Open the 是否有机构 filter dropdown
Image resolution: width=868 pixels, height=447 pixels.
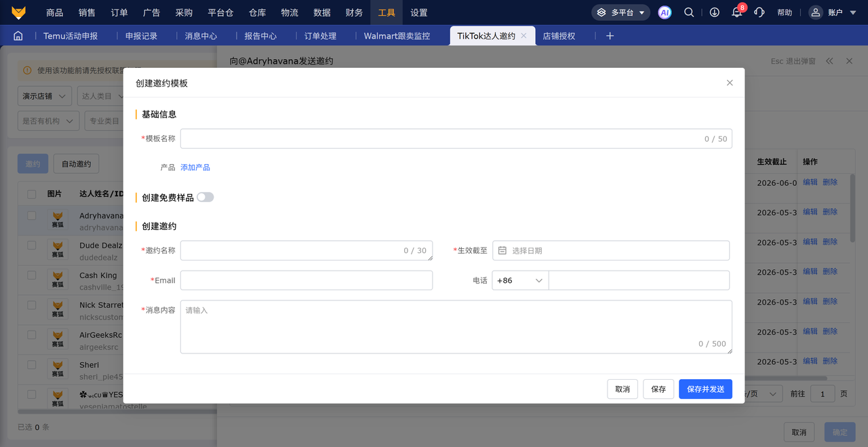click(48, 121)
